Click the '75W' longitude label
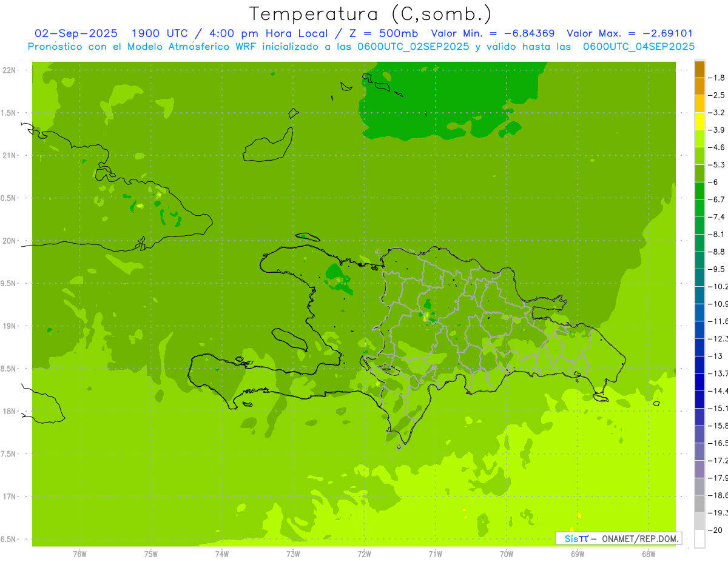 (151, 554)
